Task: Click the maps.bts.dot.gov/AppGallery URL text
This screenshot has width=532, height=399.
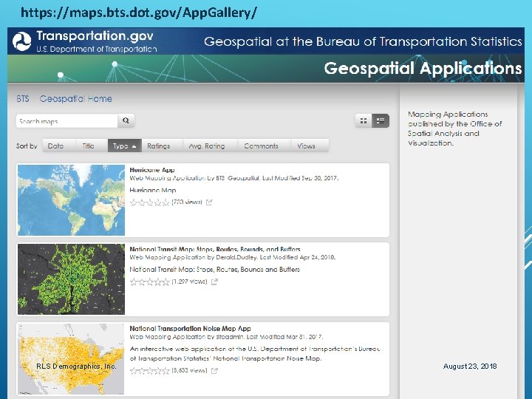Action: coord(139,13)
